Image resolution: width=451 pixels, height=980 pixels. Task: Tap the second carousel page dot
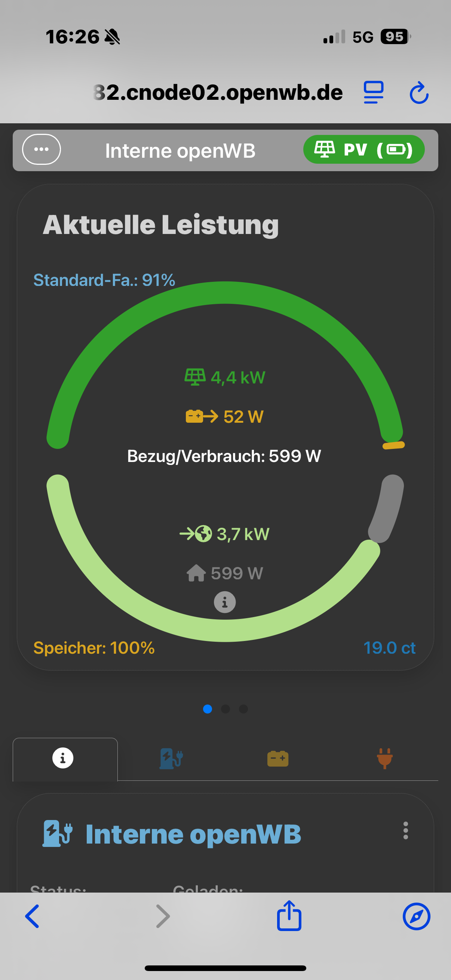point(225,709)
